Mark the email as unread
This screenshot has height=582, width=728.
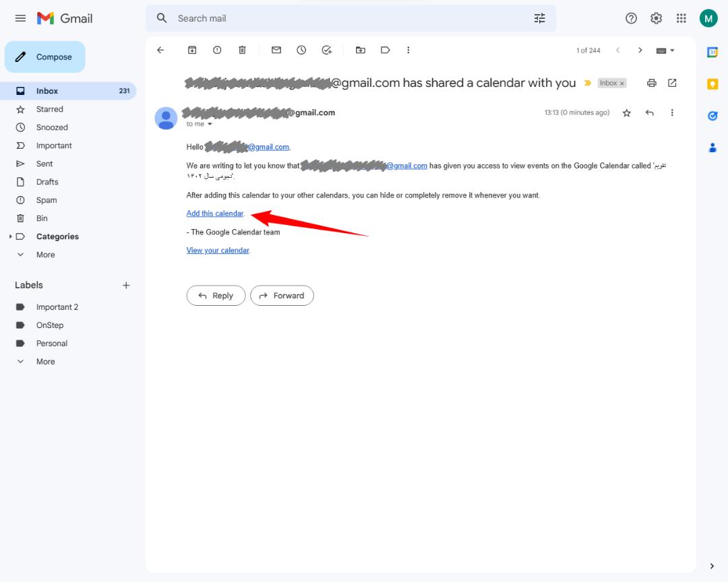coord(276,50)
